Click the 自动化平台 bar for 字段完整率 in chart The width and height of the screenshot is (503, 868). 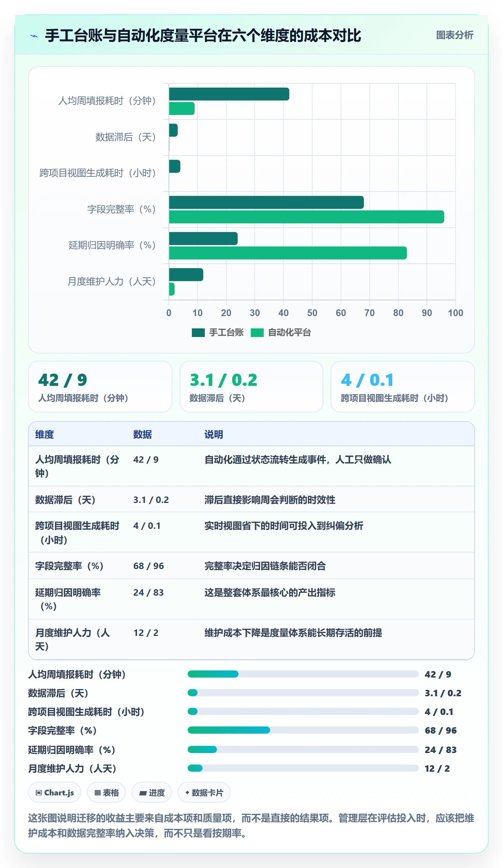[306, 217]
